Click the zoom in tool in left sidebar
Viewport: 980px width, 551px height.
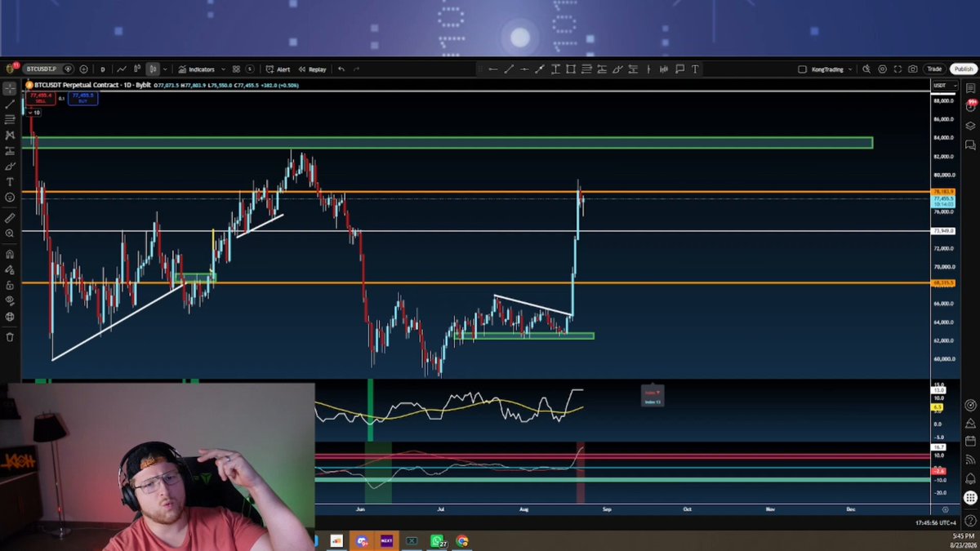point(10,233)
